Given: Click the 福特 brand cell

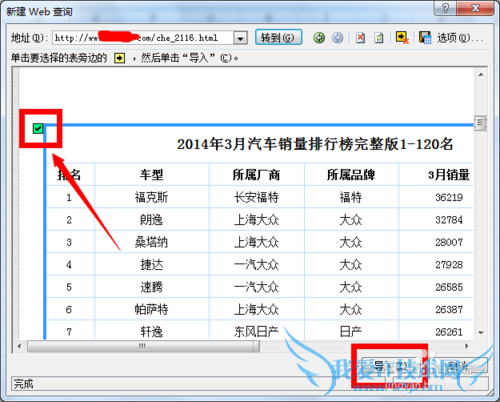Looking at the screenshot, I should [x=351, y=197].
